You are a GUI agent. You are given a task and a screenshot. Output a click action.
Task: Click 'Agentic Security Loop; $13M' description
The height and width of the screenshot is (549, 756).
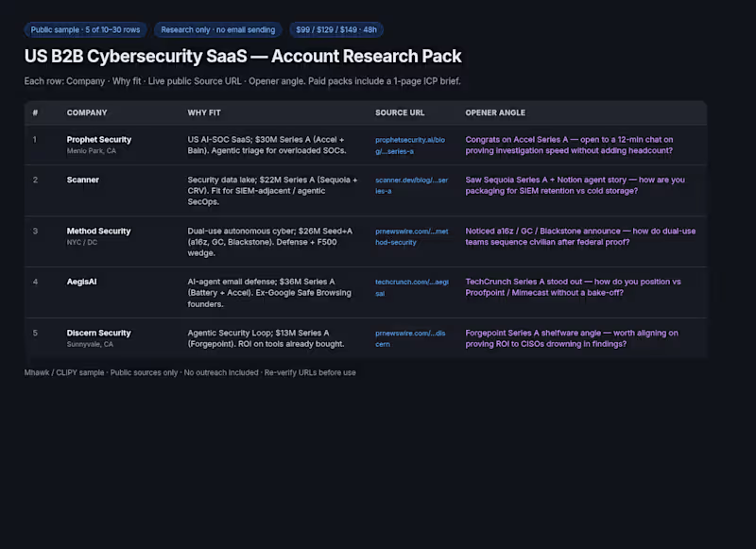point(266,338)
